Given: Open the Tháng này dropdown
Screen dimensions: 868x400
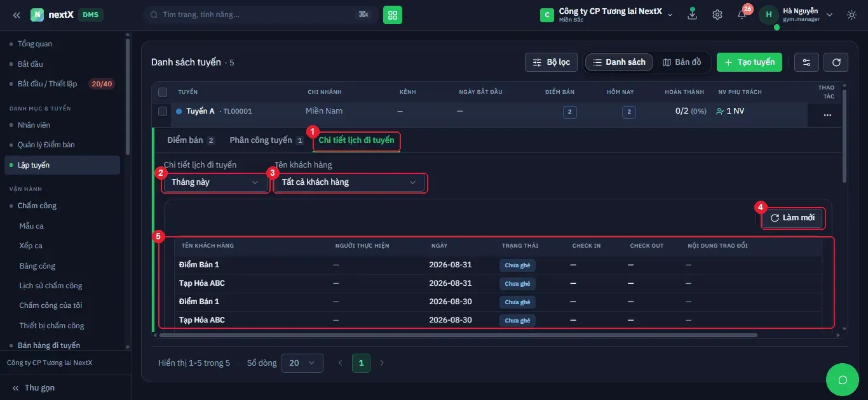Looking at the screenshot, I should [215, 182].
